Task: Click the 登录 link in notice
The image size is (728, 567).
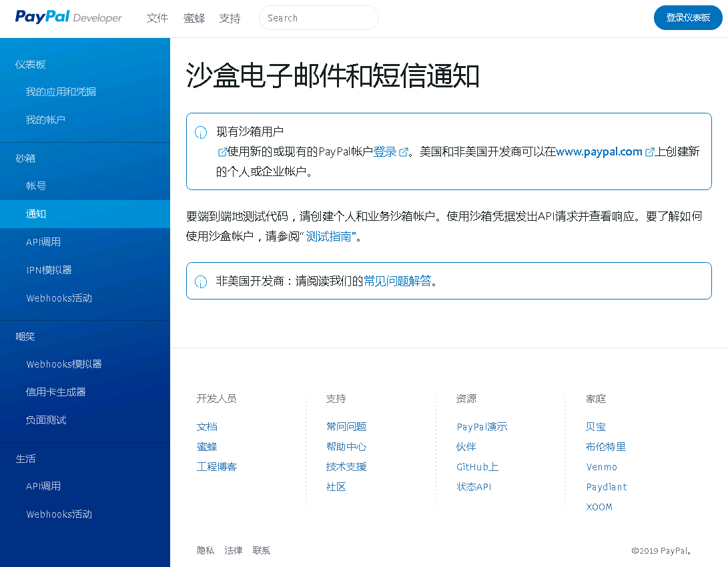Action: (385, 151)
